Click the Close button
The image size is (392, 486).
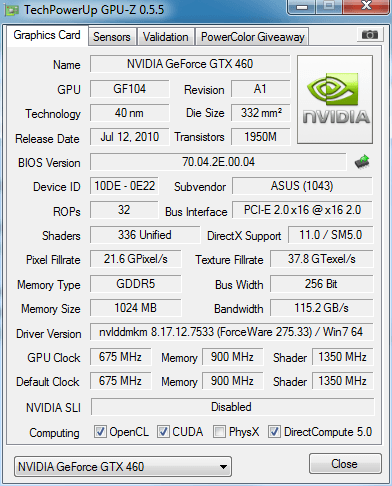[x=345, y=463]
